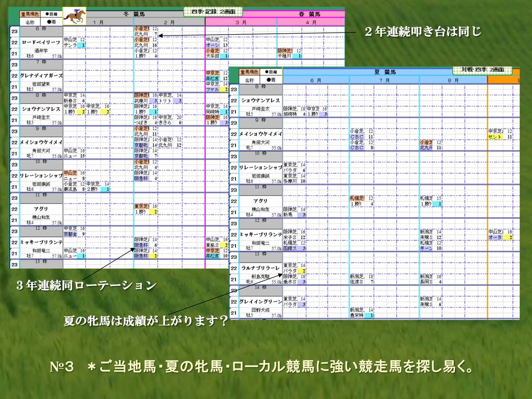Click the ●距離 legend cell in winter sheet

(51, 14)
